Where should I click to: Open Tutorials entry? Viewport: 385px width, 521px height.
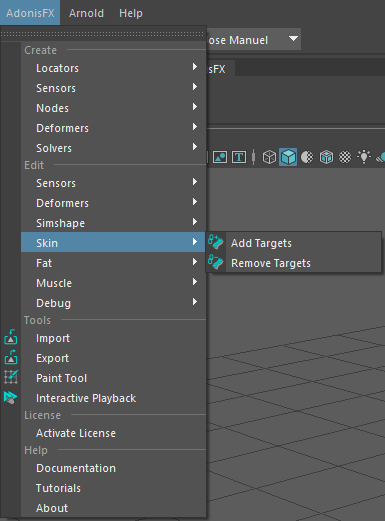pyautogui.click(x=113, y=488)
